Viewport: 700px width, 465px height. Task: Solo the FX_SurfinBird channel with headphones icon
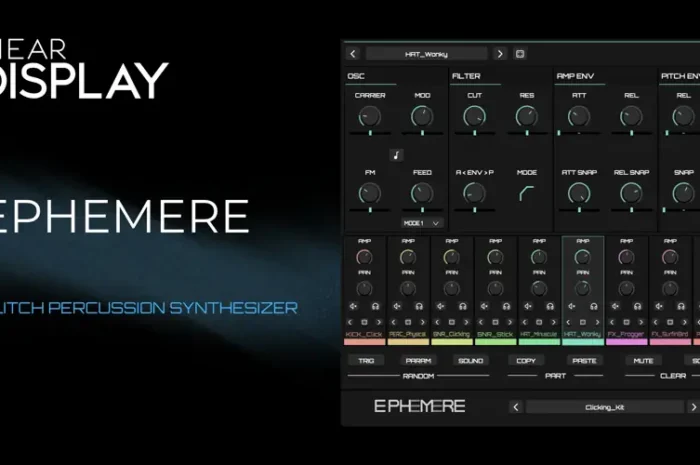(681, 306)
